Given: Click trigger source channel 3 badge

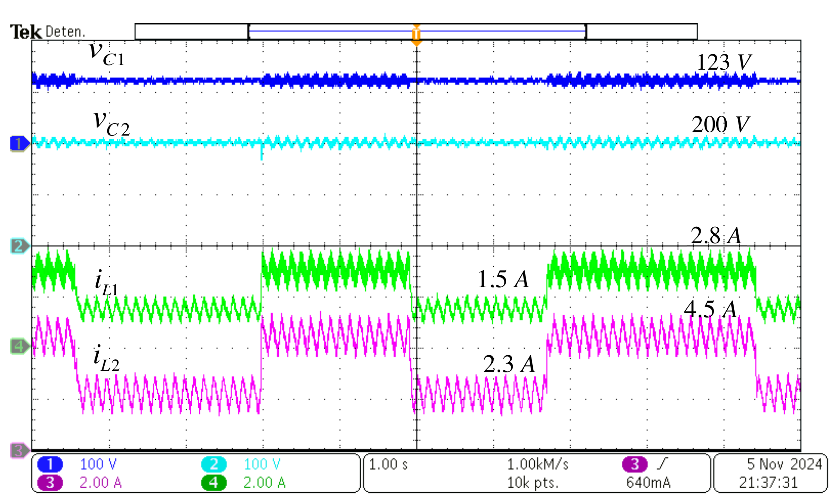Looking at the screenshot, I should (x=635, y=464).
